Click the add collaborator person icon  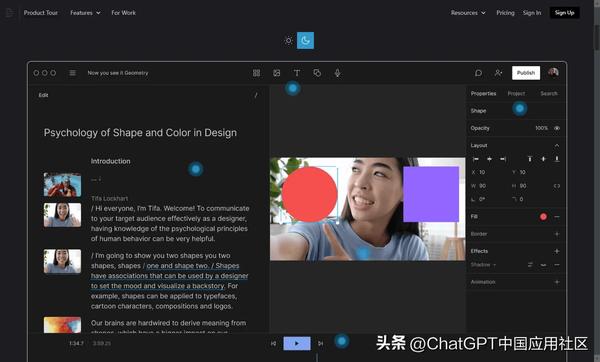coord(498,73)
